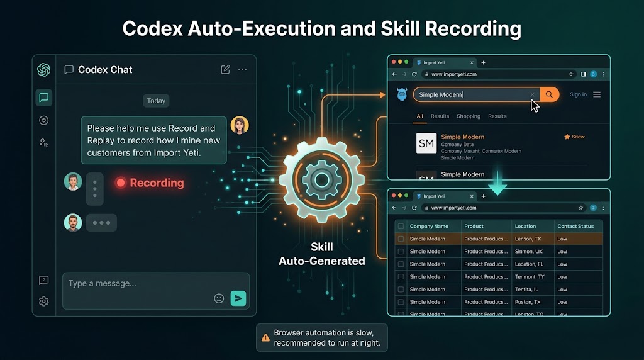Select the Import Yeti tab in top browser
The width and height of the screenshot is (644, 360).
pyautogui.click(x=445, y=63)
